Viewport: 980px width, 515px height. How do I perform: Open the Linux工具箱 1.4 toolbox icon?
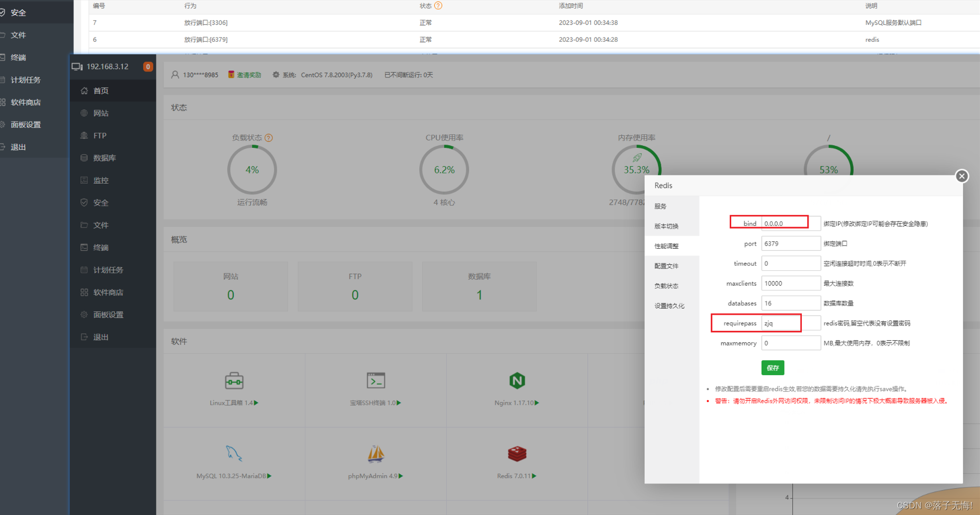tap(234, 381)
